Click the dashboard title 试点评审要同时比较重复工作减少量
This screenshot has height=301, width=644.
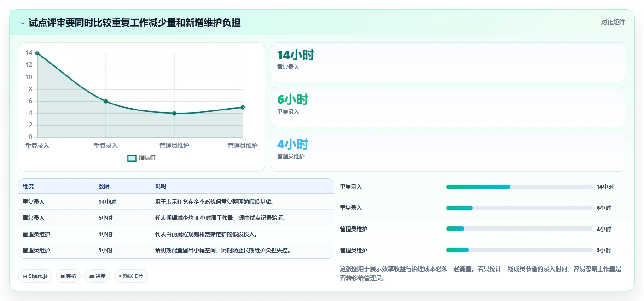pos(134,23)
